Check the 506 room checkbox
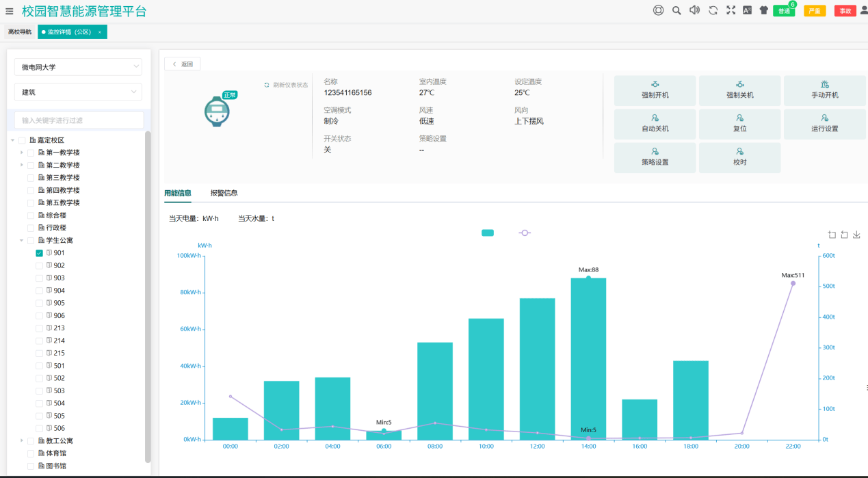 point(39,428)
